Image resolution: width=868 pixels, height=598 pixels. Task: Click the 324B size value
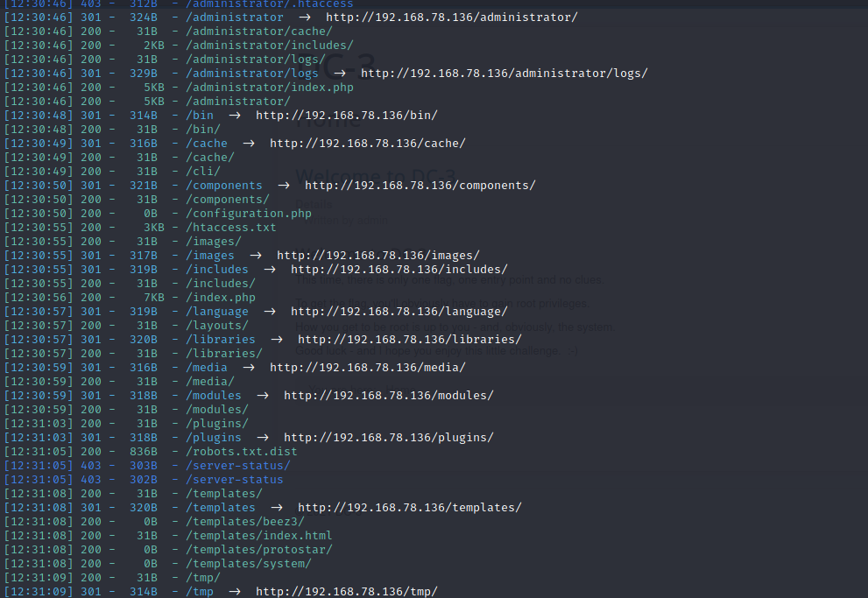pos(144,18)
